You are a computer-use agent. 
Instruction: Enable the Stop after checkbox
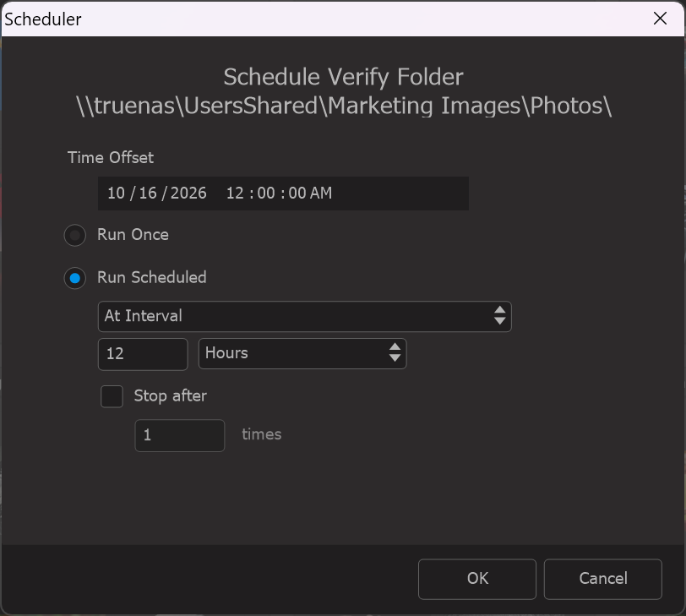pos(112,396)
